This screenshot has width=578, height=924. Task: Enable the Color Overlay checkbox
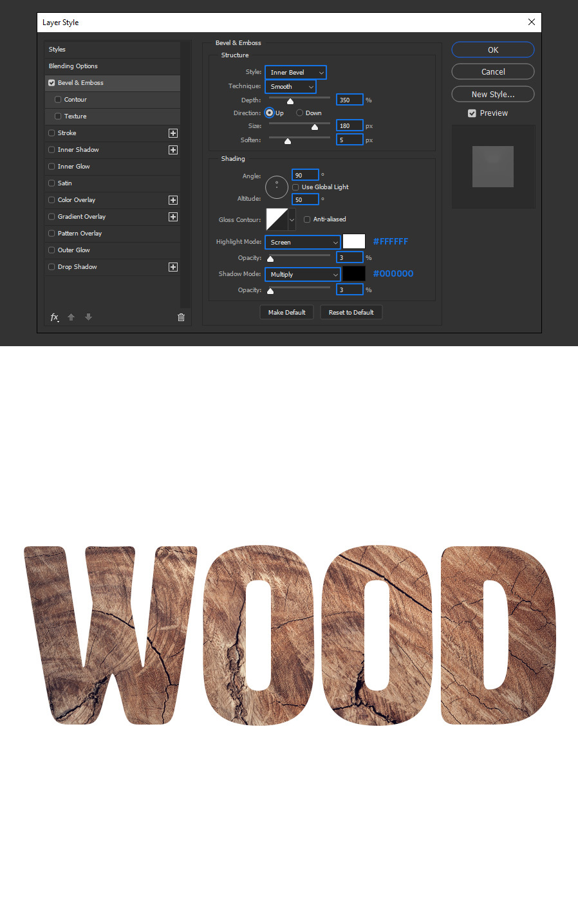click(x=51, y=200)
